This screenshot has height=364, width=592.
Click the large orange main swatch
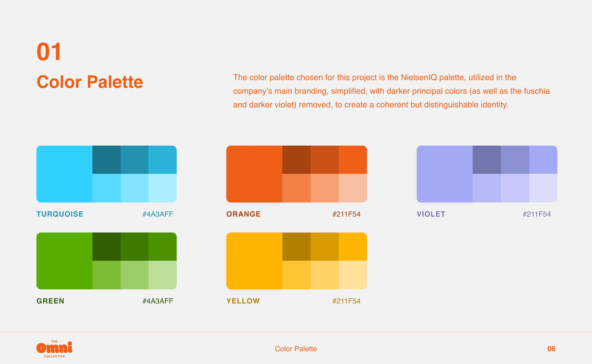[254, 174]
